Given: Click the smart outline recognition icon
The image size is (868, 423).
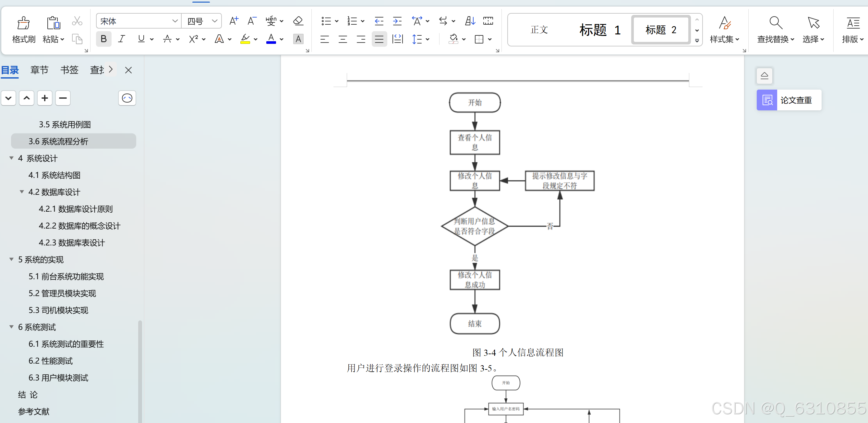Looking at the screenshot, I should [127, 98].
